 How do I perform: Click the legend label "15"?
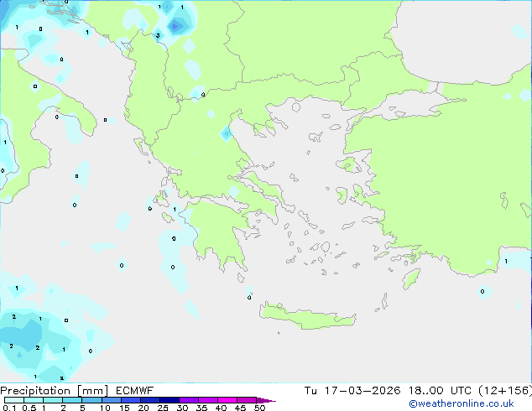(124, 408)
